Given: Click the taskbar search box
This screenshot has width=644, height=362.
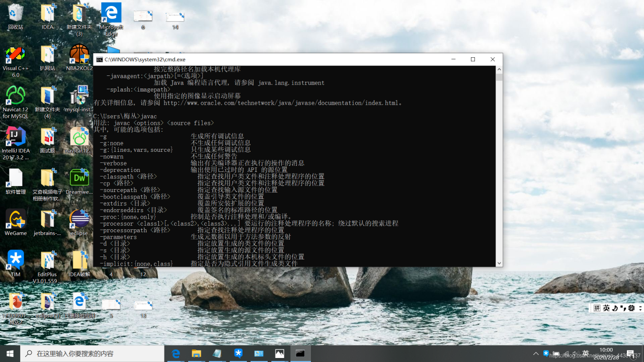Looking at the screenshot, I should (x=92, y=353).
